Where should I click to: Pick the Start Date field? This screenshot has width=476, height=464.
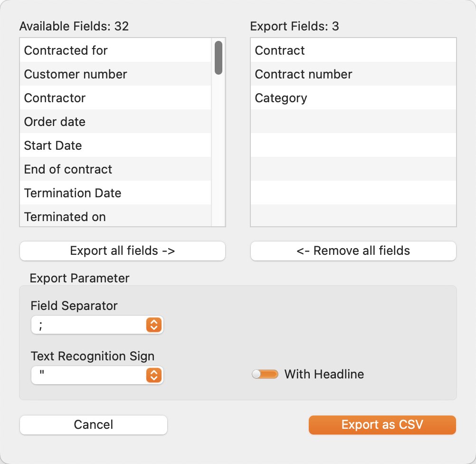click(x=115, y=145)
